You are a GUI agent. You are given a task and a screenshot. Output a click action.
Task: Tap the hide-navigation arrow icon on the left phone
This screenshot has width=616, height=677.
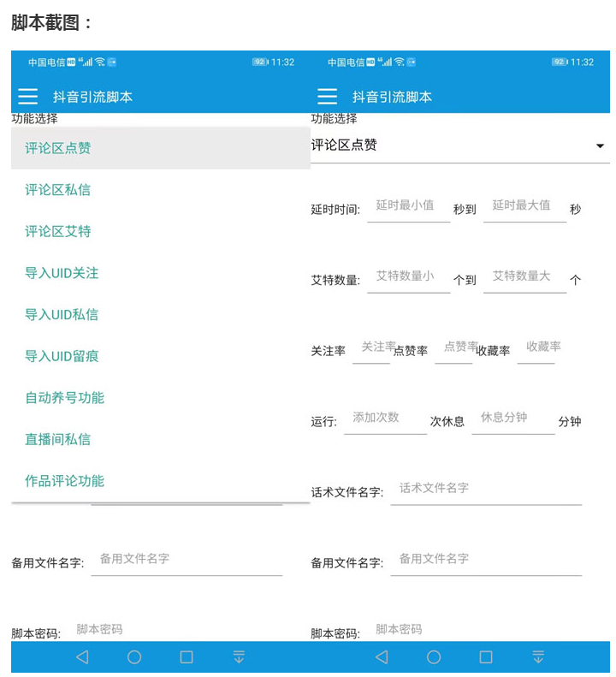click(x=239, y=657)
